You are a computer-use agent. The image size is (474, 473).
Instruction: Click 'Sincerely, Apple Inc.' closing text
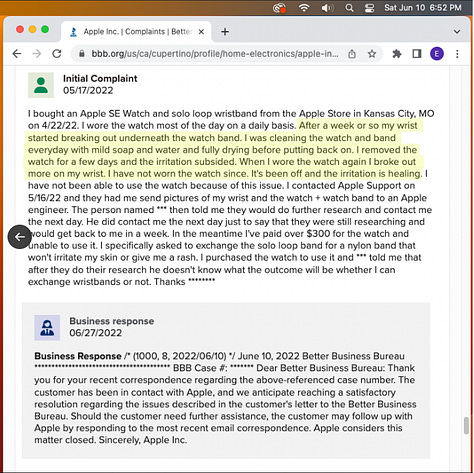[143, 440]
